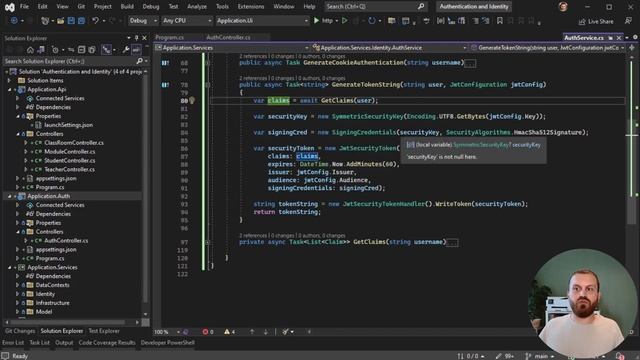The image size is (640, 360).
Task: Click Solution Explorer Properties wrench icon
Action: click(126, 50)
